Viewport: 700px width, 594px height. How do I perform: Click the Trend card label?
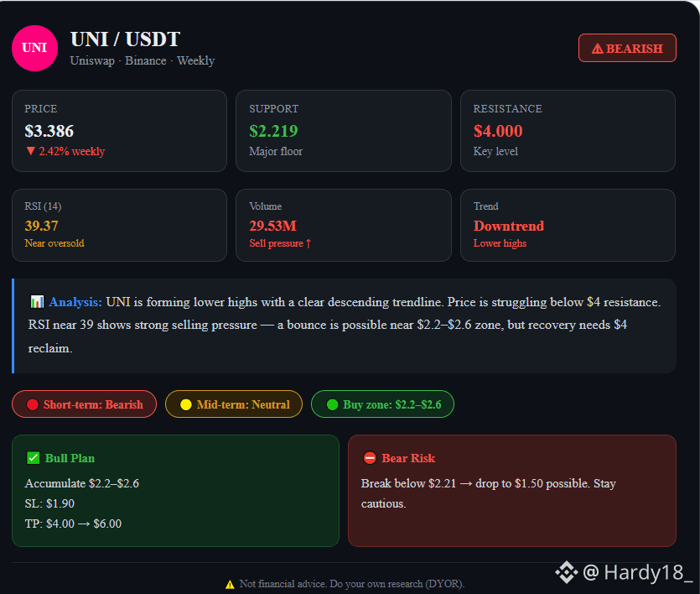(x=485, y=206)
